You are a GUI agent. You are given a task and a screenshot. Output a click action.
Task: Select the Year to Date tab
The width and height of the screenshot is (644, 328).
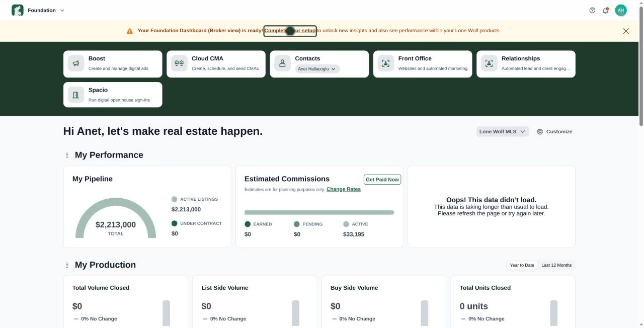(522, 265)
